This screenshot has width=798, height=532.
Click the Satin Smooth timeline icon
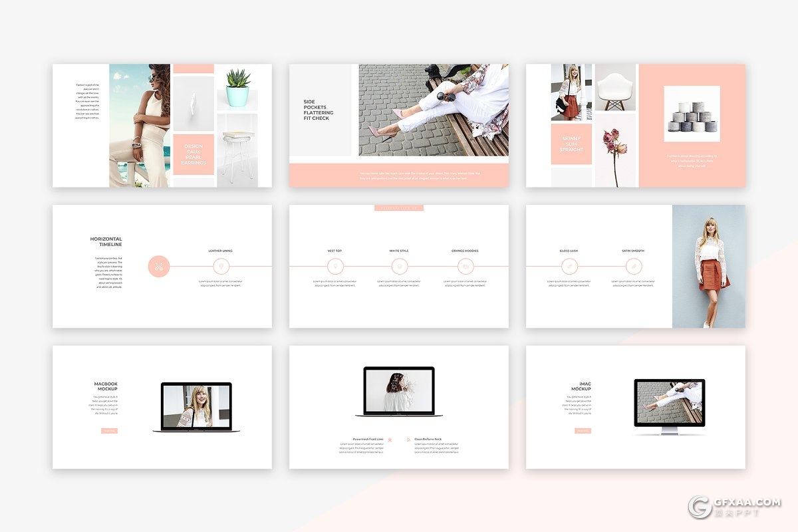click(634, 267)
